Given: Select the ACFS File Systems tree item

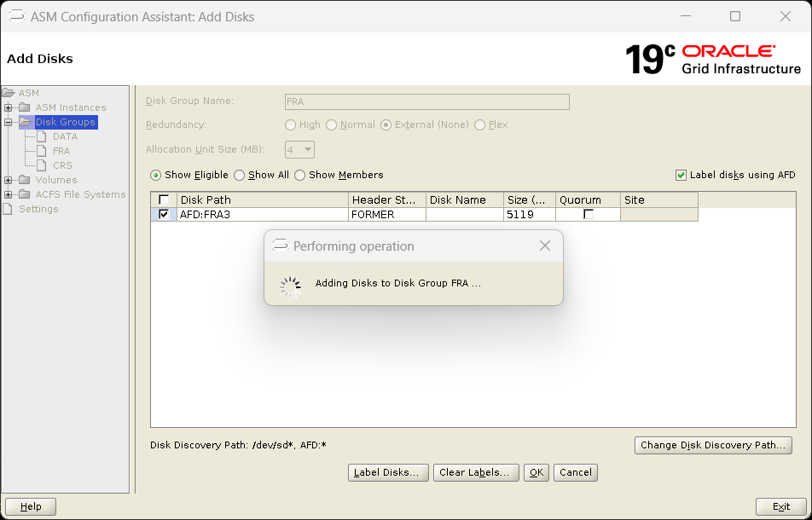Looking at the screenshot, I should pos(80,194).
